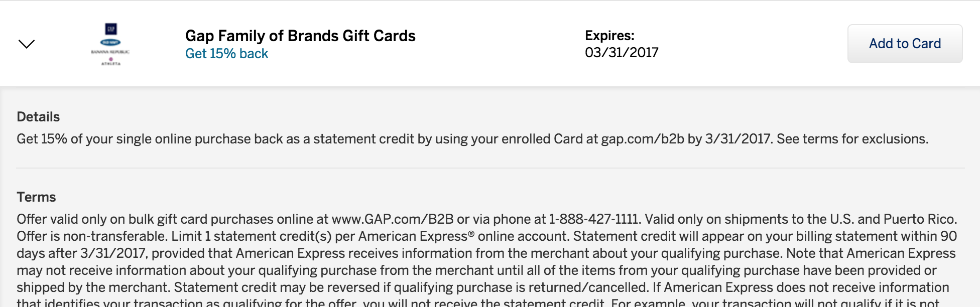Click the Old Navy oval logo
This screenshot has height=307, width=980.
110,43
